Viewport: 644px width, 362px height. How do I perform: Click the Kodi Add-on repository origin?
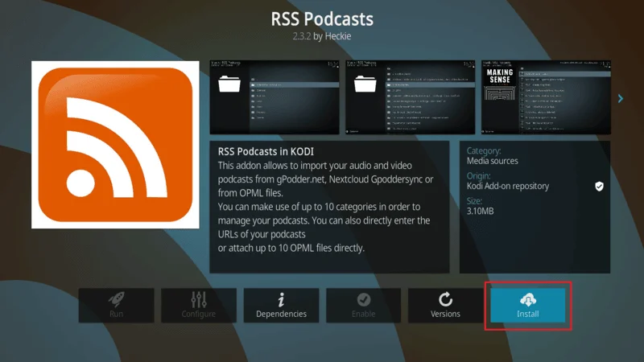point(508,186)
